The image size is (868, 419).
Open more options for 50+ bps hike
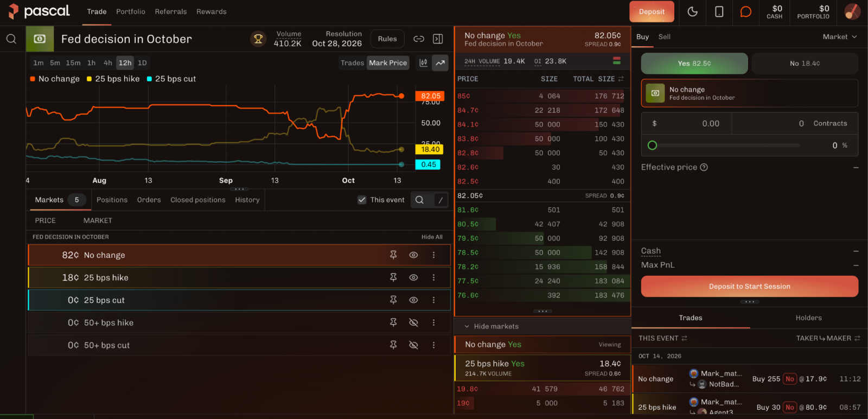tap(433, 322)
